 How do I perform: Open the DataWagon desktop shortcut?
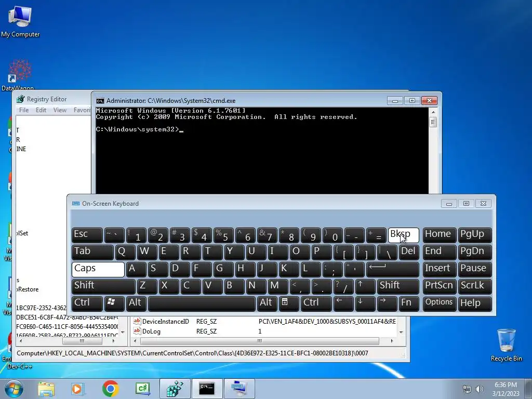(19, 75)
